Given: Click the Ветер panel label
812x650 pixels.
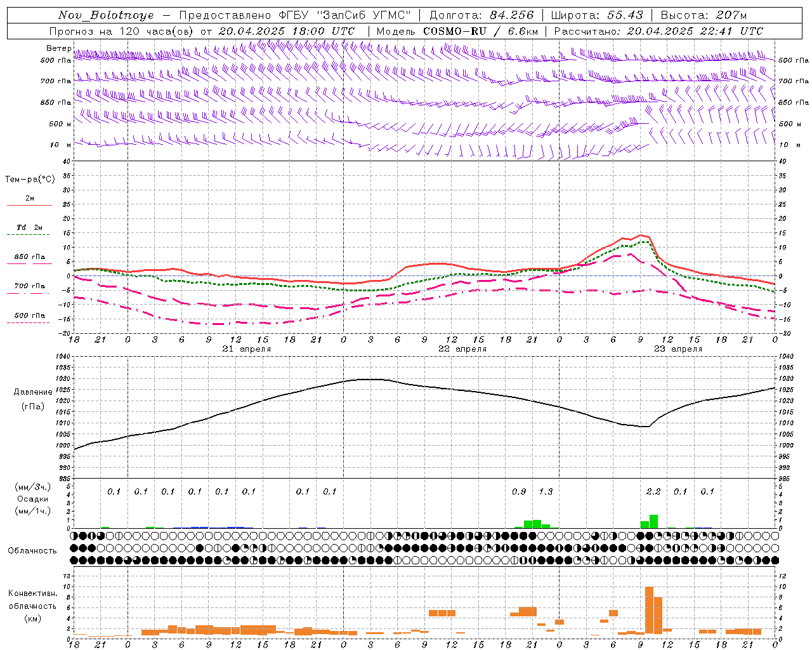Looking at the screenshot, I should pyautogui.click(x=58, y=48).
